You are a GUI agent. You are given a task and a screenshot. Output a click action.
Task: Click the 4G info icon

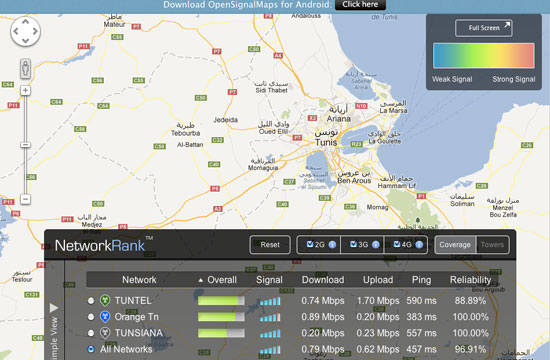[419, 245]
